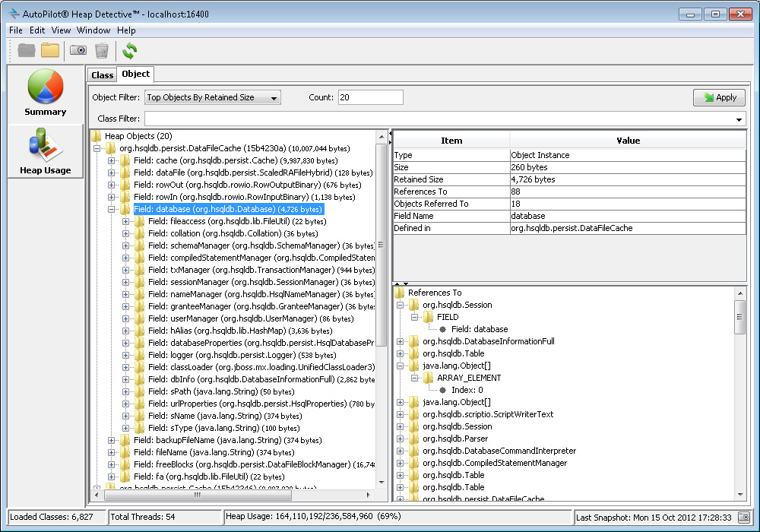Open the Edit menu
This screenshot has height=532, width=760.
pos(37,30)
